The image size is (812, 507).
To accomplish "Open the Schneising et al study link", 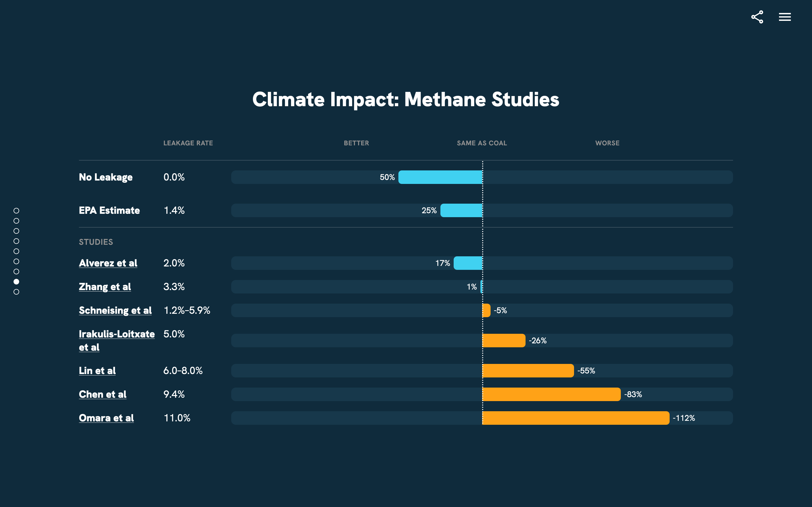I will (x=115, y=310).
